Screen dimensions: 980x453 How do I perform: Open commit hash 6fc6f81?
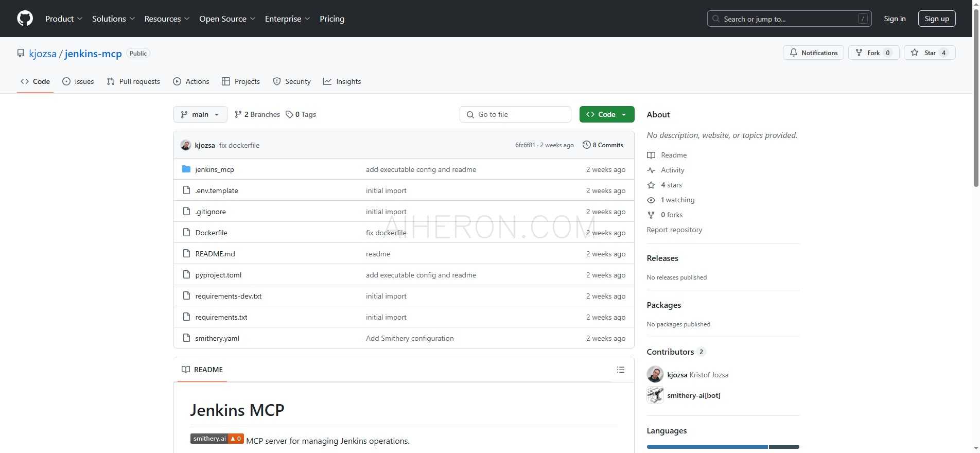(x=525, y=145)
